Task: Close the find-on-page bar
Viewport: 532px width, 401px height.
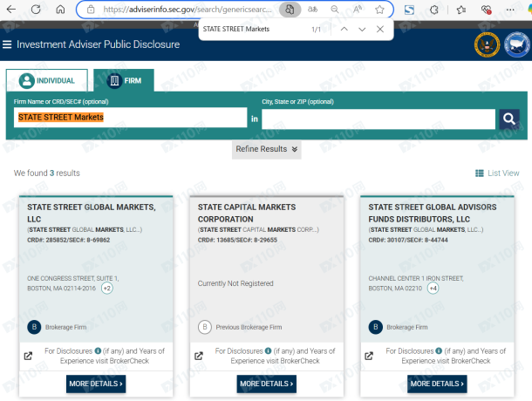Action: point(380,29)
